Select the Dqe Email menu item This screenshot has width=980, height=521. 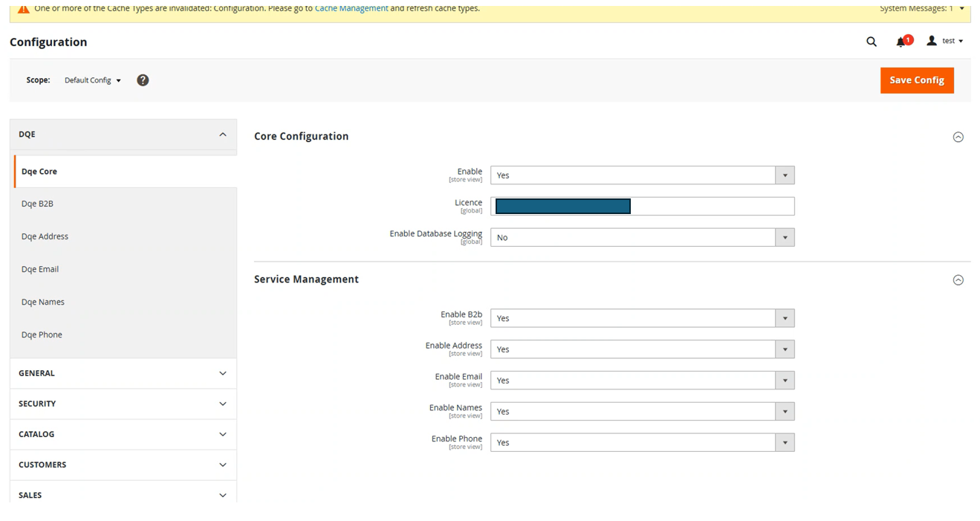point(40,269)
